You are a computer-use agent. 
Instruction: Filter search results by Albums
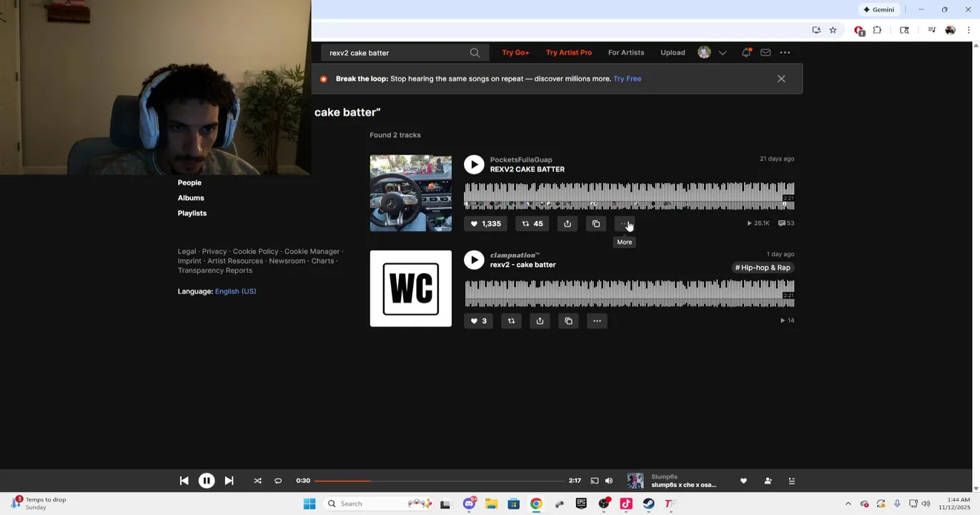click(191, 198)
